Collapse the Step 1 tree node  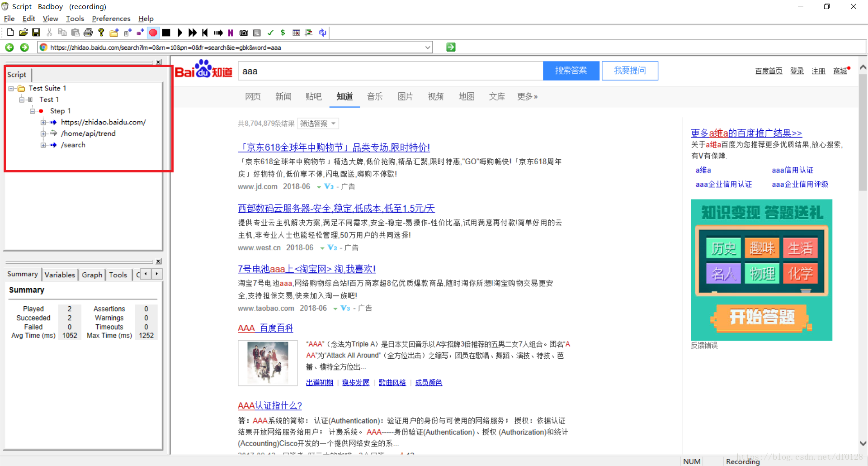[32, 111]
